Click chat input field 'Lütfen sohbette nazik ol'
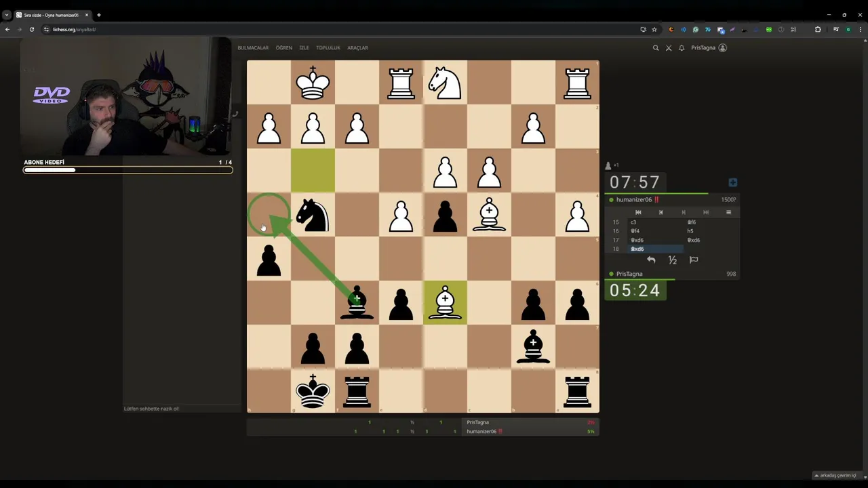The width and height of the screenshot is (868, 488). [181, 409]
